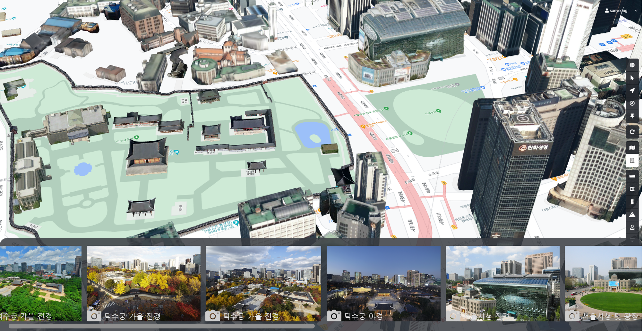
Task: Toggle the mountain terrain icon
Action: pyautogui.click(x=632, y=215)
